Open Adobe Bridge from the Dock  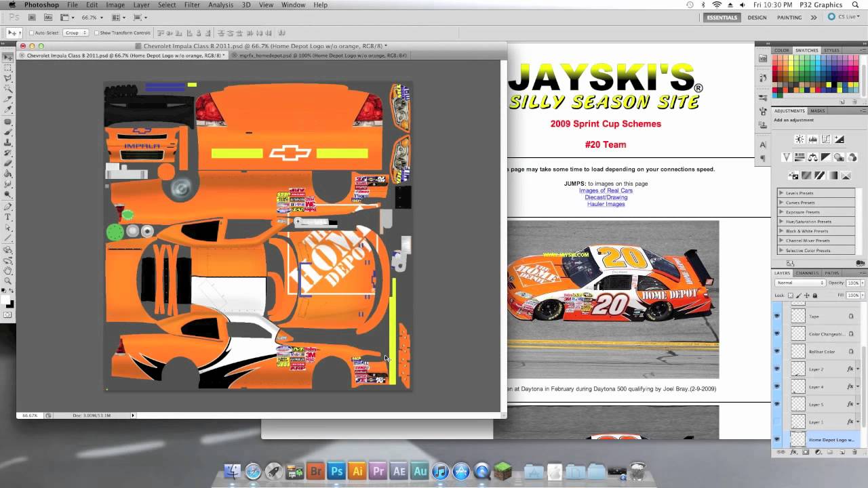click(315, 471)
